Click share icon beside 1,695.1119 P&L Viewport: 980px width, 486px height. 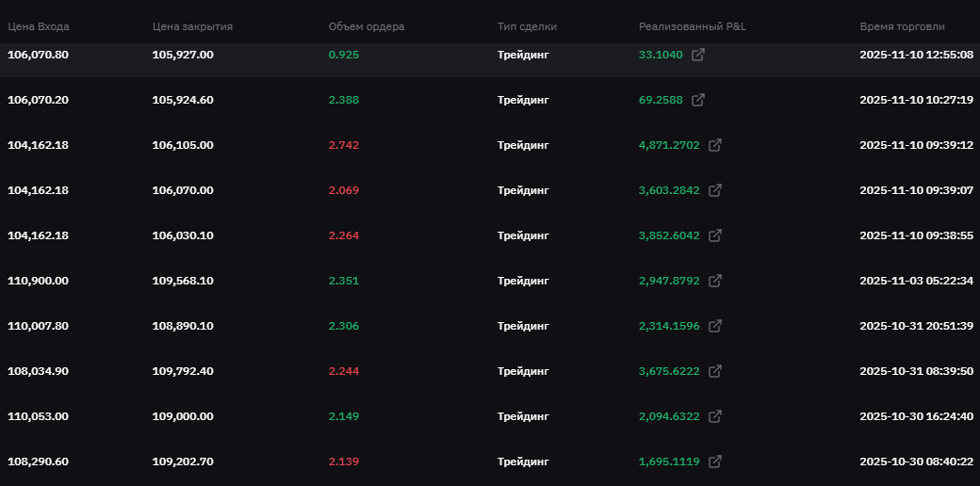pyautogui.click(x=715, y=462)
